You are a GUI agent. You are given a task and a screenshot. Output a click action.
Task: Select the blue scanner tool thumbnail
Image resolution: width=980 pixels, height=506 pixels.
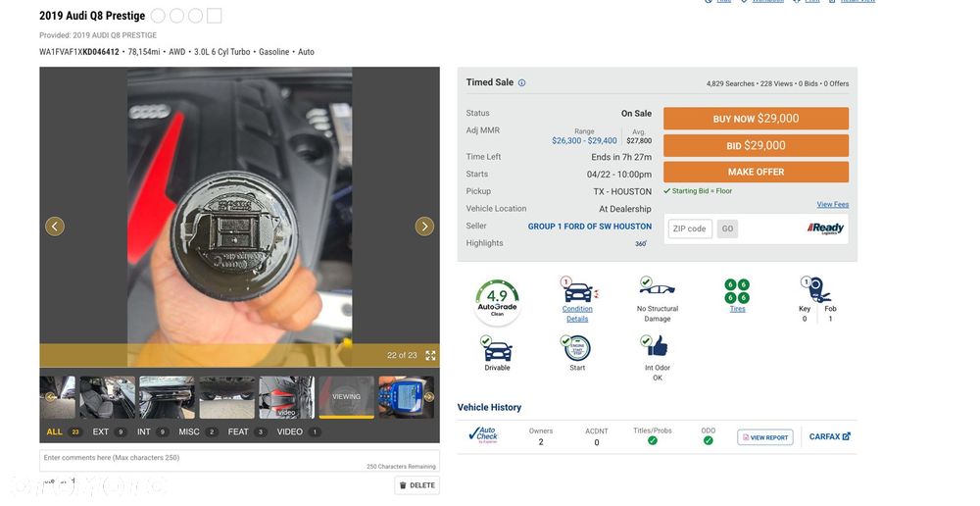[406, 397]
